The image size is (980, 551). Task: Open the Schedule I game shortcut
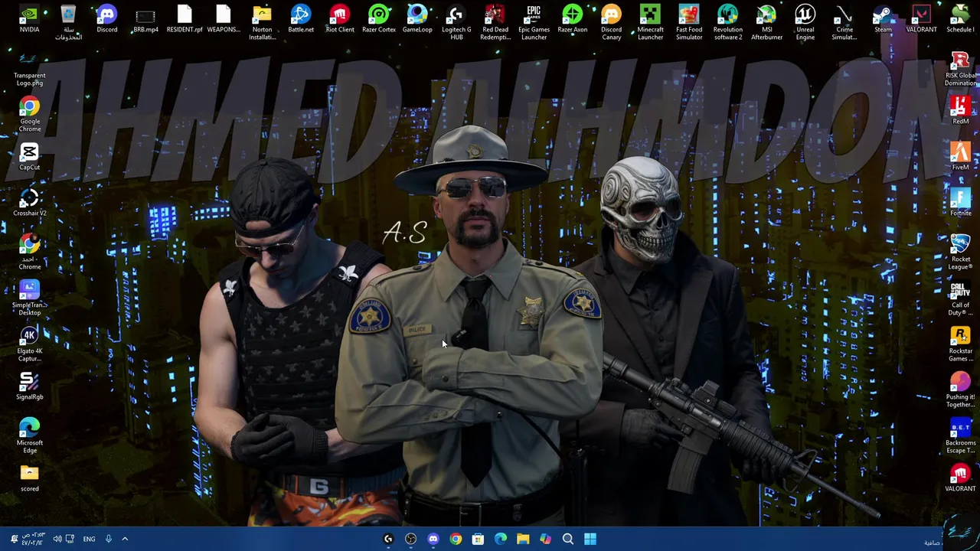coord(960,20)
